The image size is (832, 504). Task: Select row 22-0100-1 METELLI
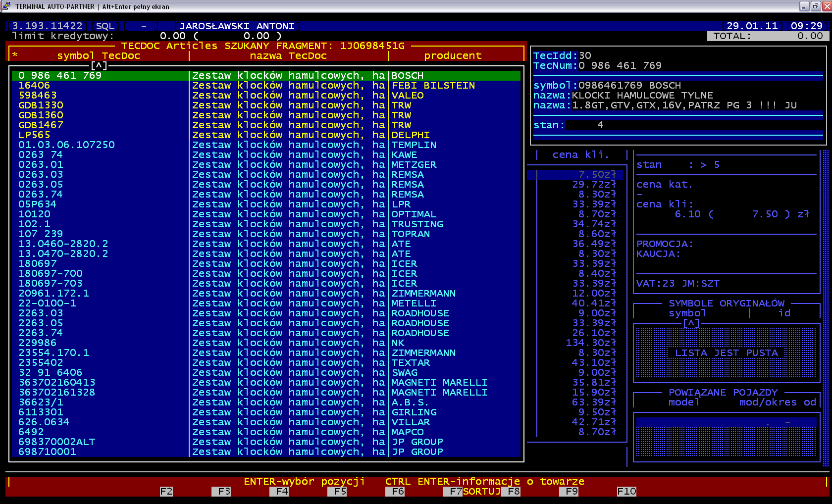tap(266, 303)
